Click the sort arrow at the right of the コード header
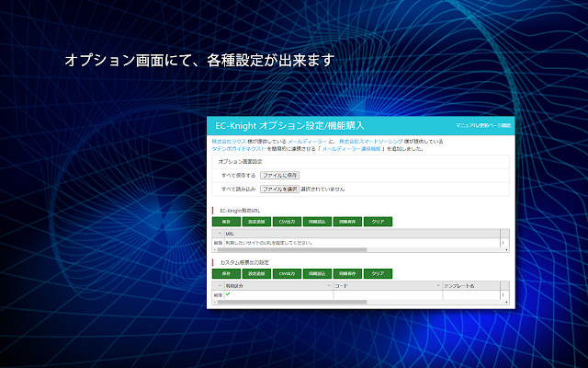 tap(438, 285)
